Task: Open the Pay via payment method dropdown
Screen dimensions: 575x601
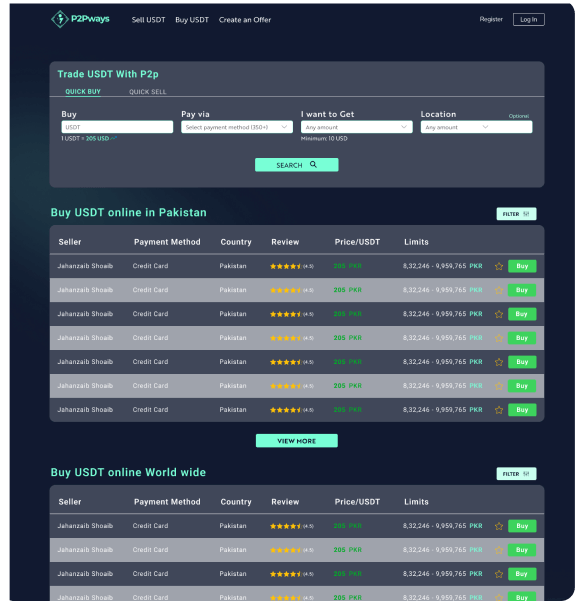Action: (237, 127)
